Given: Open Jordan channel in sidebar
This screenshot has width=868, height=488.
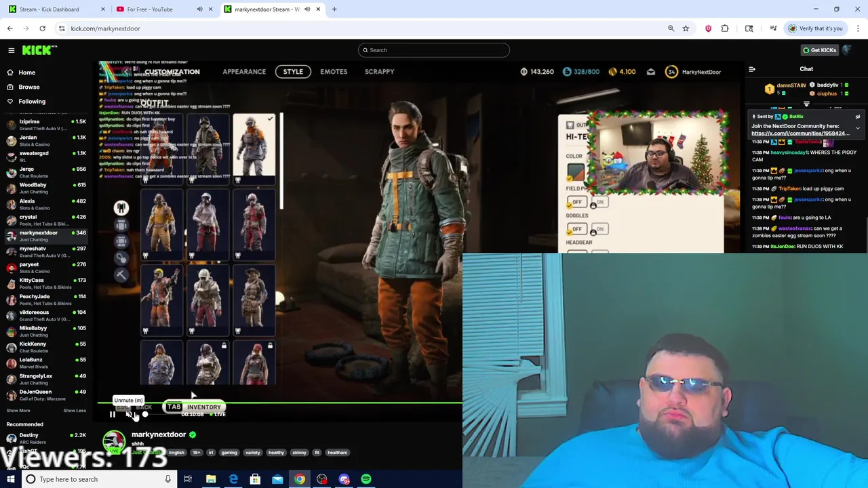Looking at the screenshot, I should click(45, 140).
